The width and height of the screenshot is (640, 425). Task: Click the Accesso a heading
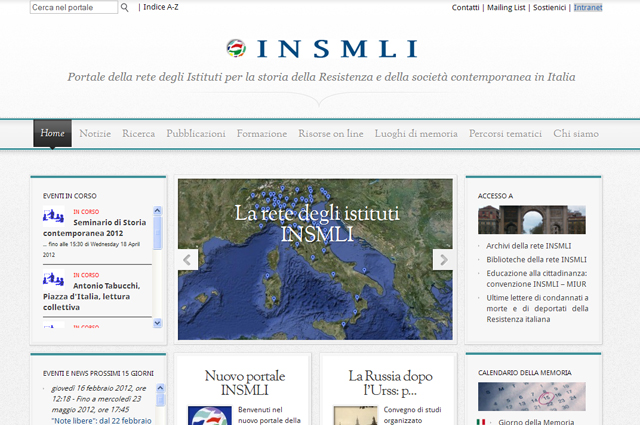pos(495,196)
